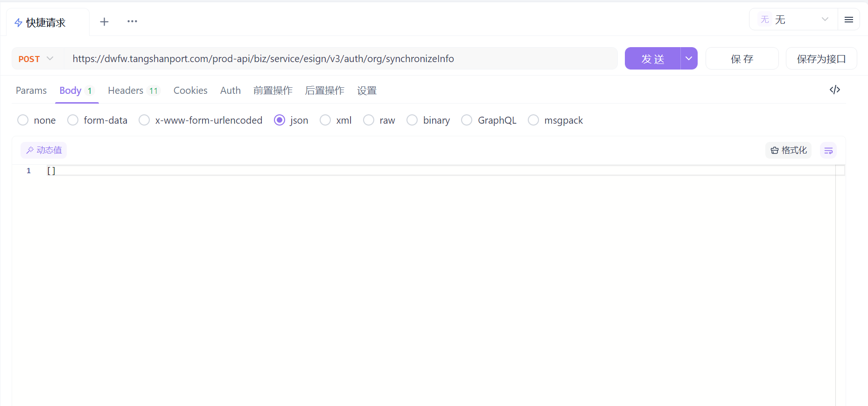Viewport: 868px width, 406px height.
Task: Show the generated code snippet icon
Action: tap(834, 90)
